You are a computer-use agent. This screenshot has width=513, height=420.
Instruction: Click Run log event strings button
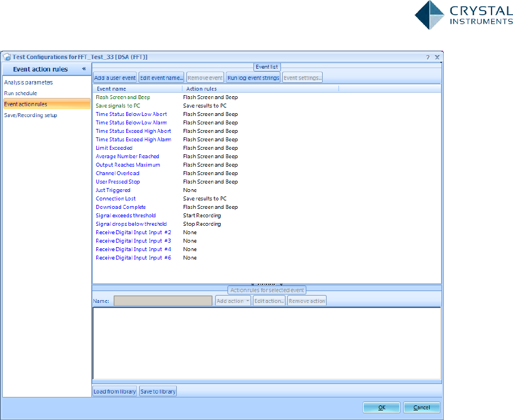click(x=253, y=78)
